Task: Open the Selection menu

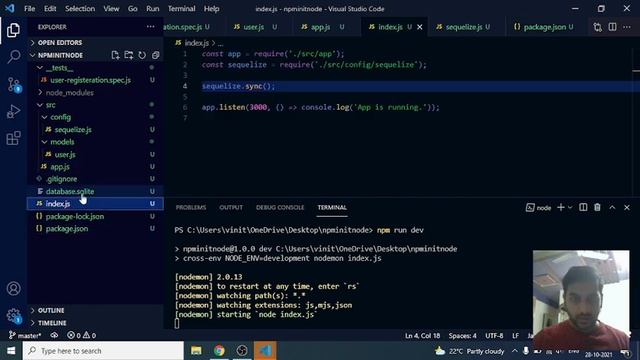Action: 80,9
